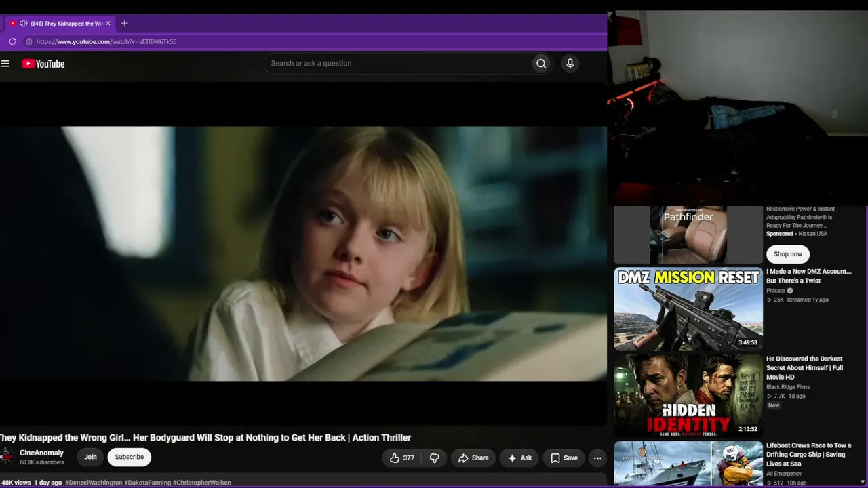
Task: Open the YouTube guide hamburger menu
Action: (x=5, y=64)
